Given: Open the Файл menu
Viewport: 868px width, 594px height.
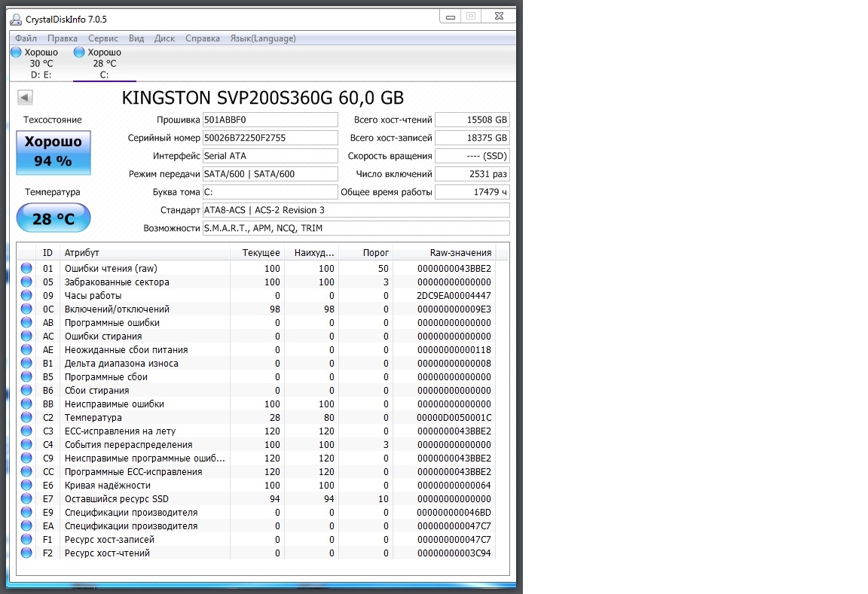Looking at the screenshot, I should point(26,38).
